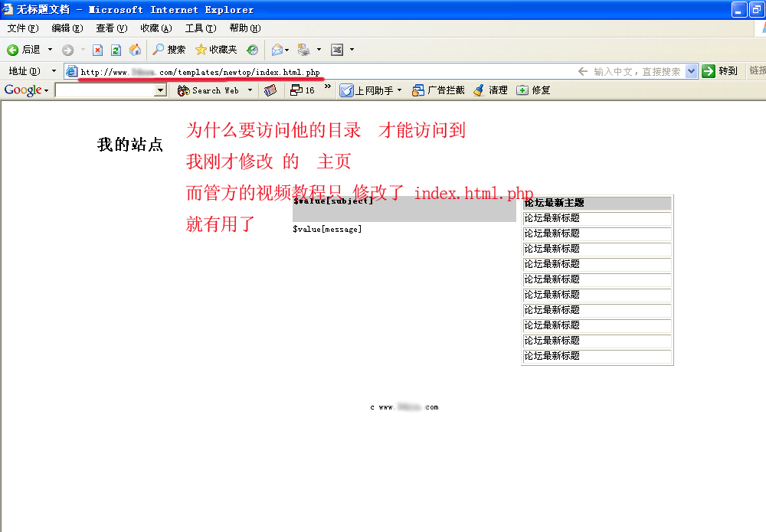The height and width of the screenshot is (532, 766).
Task: Open the Back history dropdown arrow
Action: [50, 50]
